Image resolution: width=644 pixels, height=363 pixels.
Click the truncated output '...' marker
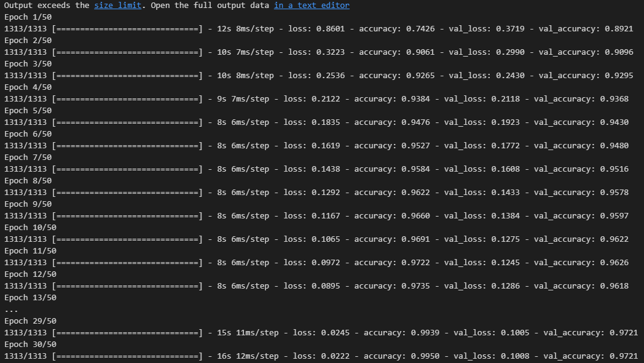point(11,310)
